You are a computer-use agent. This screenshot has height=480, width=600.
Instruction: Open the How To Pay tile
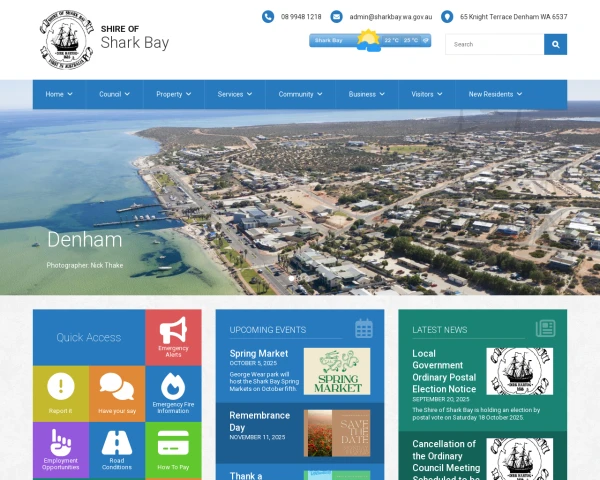(173, 450)
